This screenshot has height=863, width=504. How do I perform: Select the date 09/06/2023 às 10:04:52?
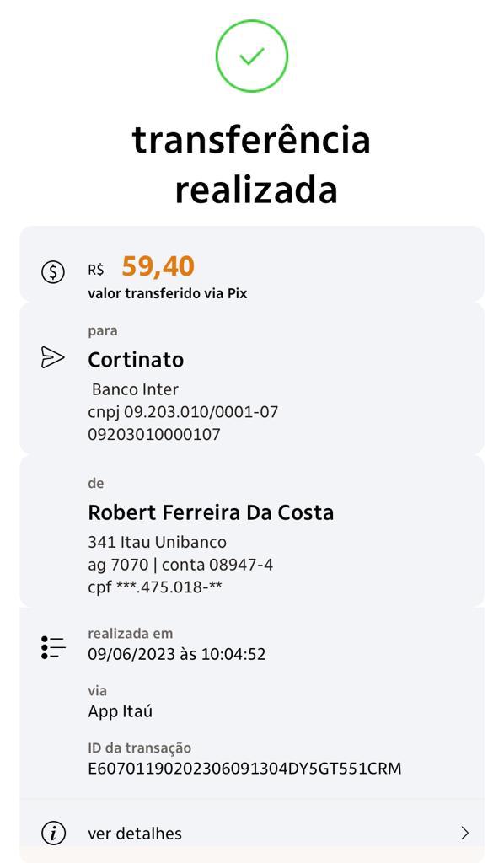177,654
